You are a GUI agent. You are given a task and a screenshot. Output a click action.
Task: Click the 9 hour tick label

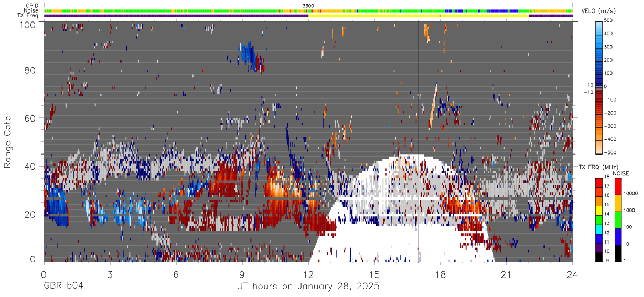[x=242, y=274]
